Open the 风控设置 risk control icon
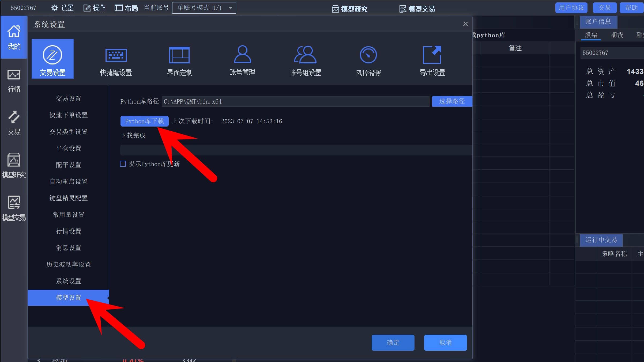644x362 pixels. [x=368, y=60]
